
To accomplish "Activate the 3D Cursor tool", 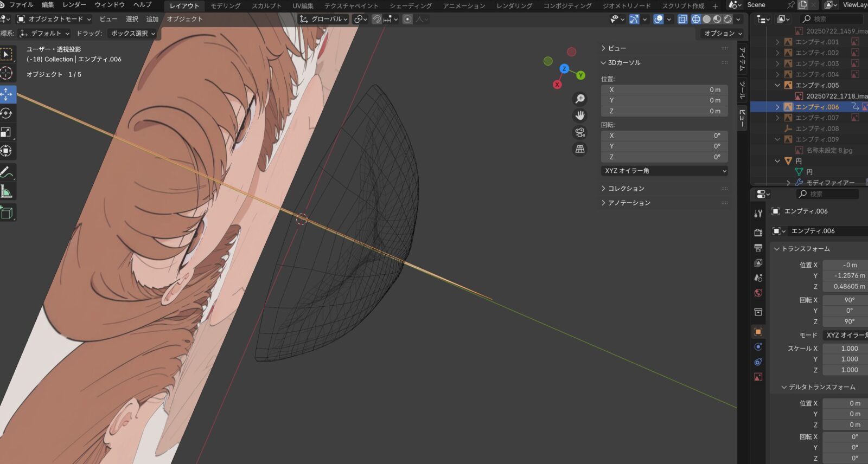I will [x=7, y=73].
